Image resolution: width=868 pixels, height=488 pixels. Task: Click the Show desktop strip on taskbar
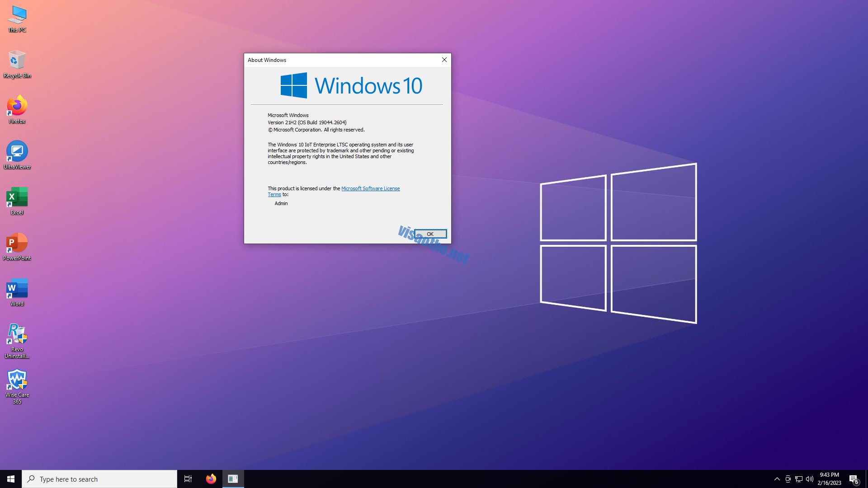coord(866,479)
